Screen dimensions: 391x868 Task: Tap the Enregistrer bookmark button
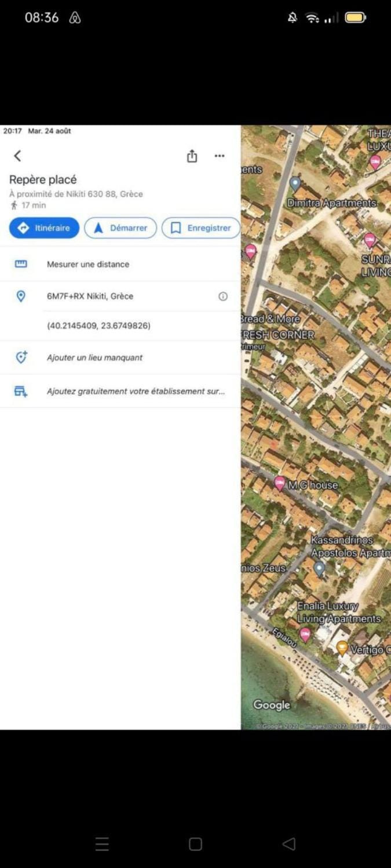coord(200,228)
